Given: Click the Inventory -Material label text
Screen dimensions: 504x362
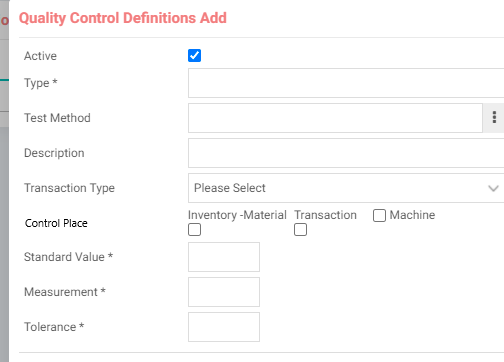Looking at the screenshot, I should [237, 215].
